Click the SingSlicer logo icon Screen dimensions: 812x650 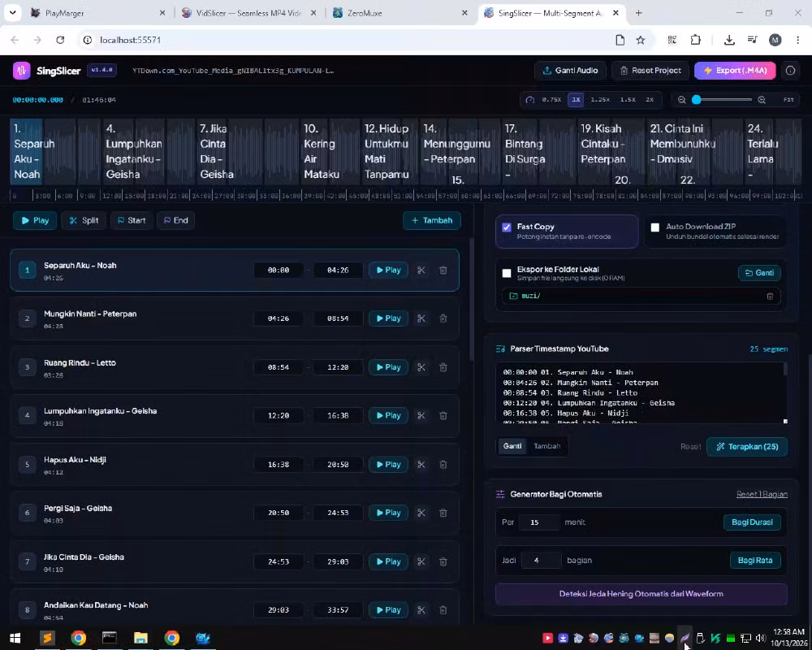point(21,71)
